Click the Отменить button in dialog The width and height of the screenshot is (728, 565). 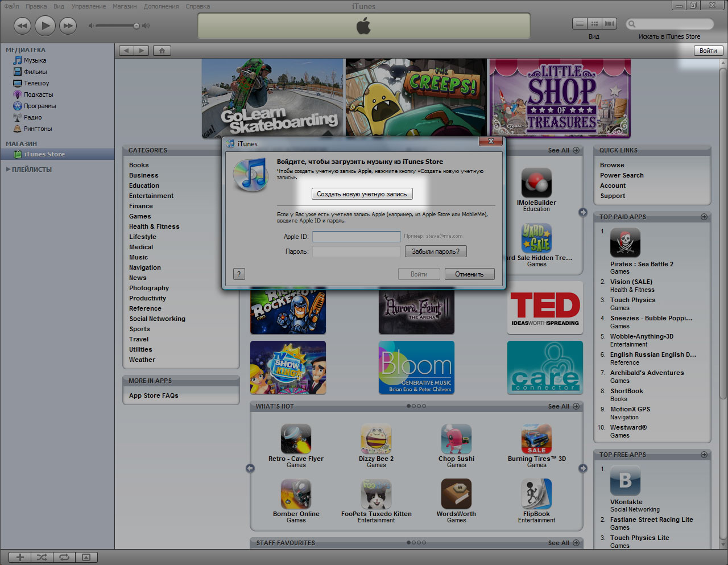[469, 274]
